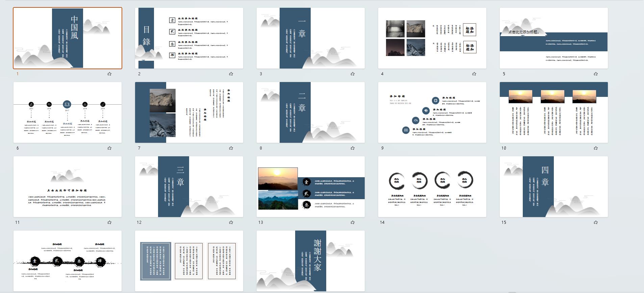This screenshot has height=293, width=644.
Task: Select the 謝謝大家 closing slide thumbnail
Action: pyautogui.click(x=311, y=261)
